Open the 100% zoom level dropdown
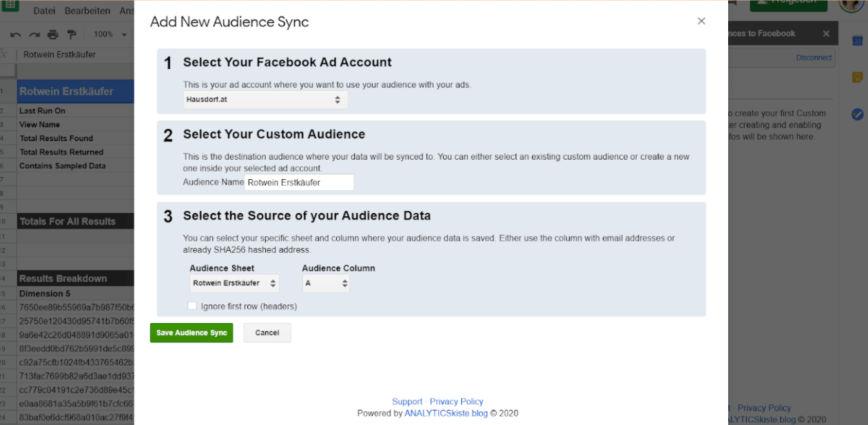This screenshot has height=425, width=868. 110,34
